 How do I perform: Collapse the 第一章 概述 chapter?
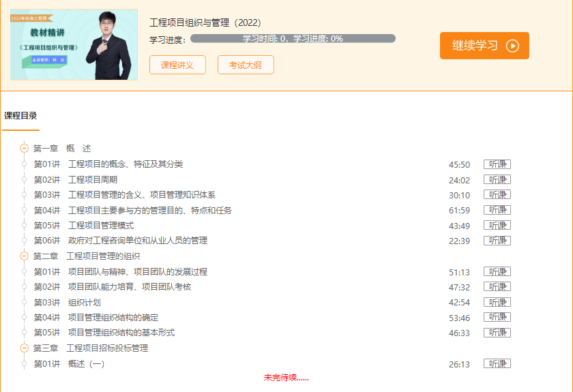[25, 149]
